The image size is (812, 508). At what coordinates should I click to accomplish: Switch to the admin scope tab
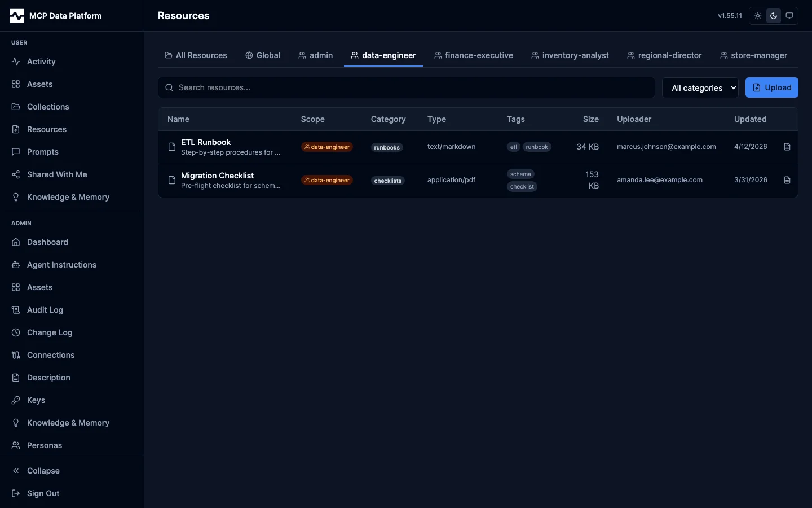pos(316,55)
